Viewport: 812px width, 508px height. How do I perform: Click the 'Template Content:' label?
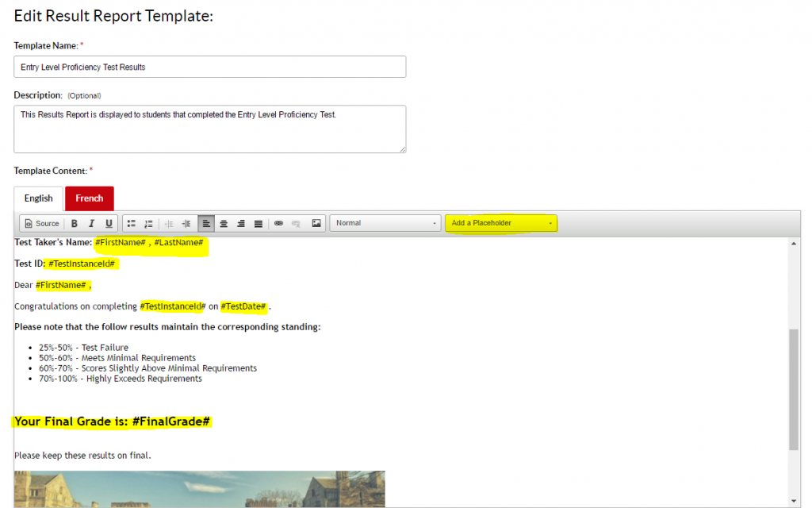pyautogui.click(x=50, y=171)
